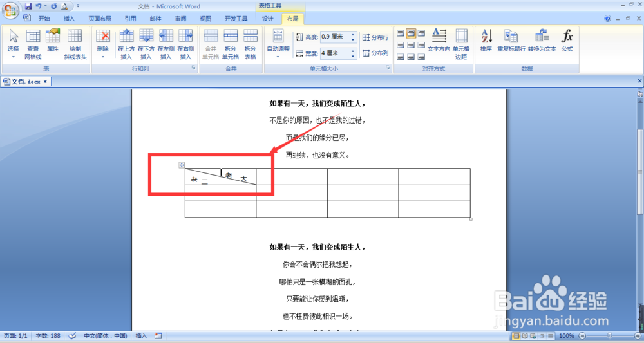Toggle 插入 insert mode in status bar
The width and height of the screenshot is (644, 343).
(141, 336)
